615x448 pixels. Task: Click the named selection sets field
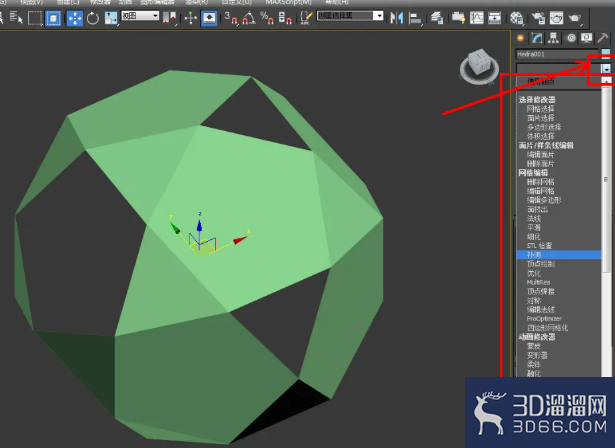click(345, 16)
